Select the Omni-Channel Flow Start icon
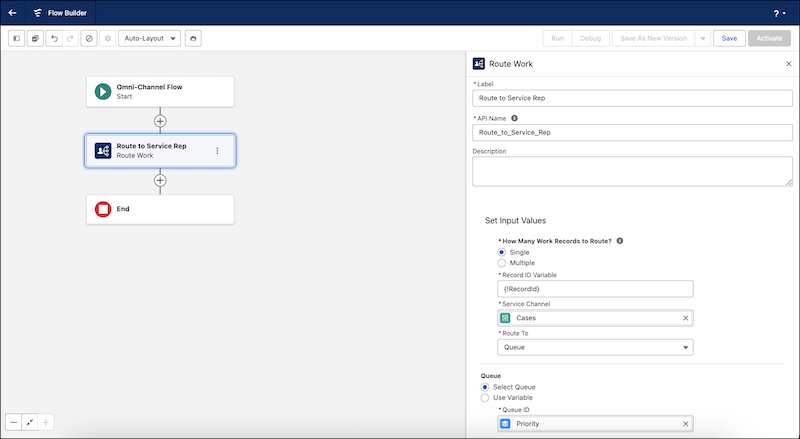Image resolution: width=800 pixels, height=439 pixels. pyautogui.click(x=103, y=92)
